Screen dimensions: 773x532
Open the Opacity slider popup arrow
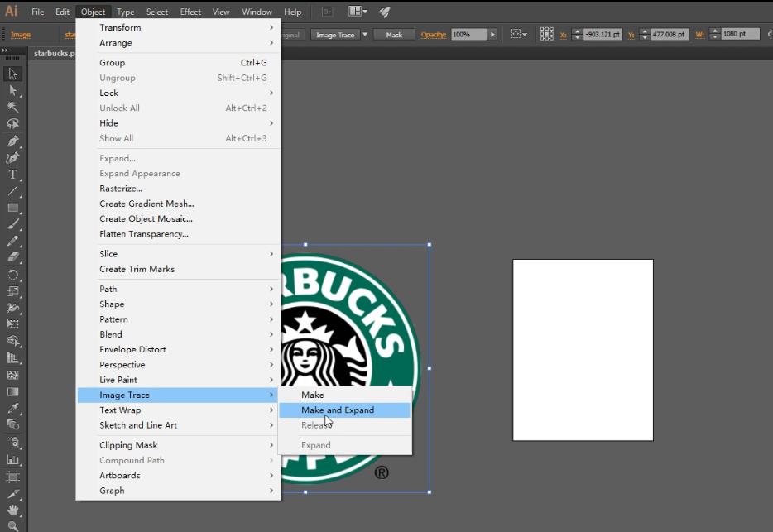[492, 35]
